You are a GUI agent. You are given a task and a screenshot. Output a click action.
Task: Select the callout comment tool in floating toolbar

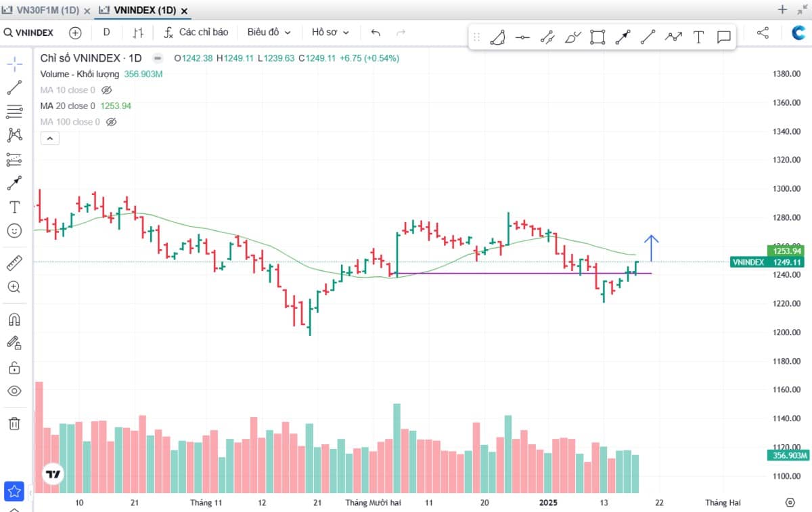click(723, 37)
